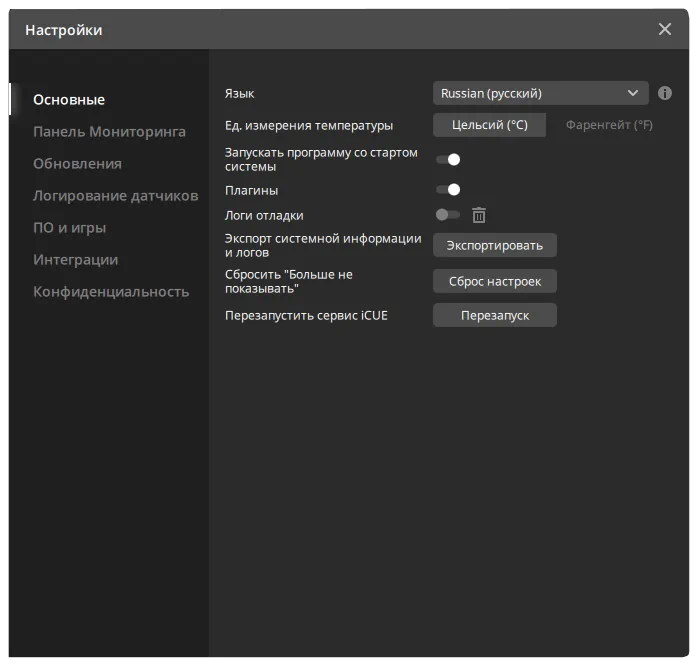Viewport: 698px width, 668px height.
Task: Open the Панель Мониторинга section
Action: [109, 132]
